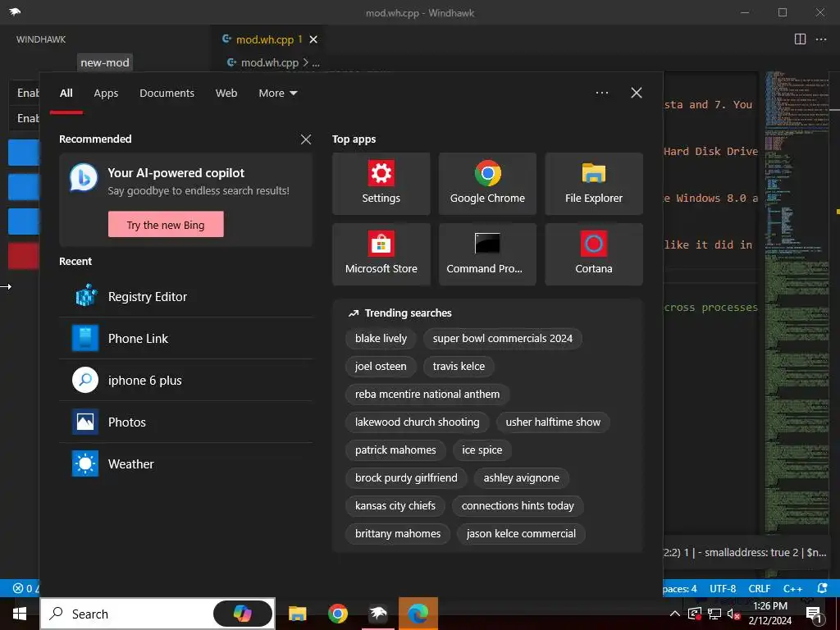The height and width of the screenshot is (630, 840).
Task: Close the mod.wh.cpp editor tab
Action: 313,39
